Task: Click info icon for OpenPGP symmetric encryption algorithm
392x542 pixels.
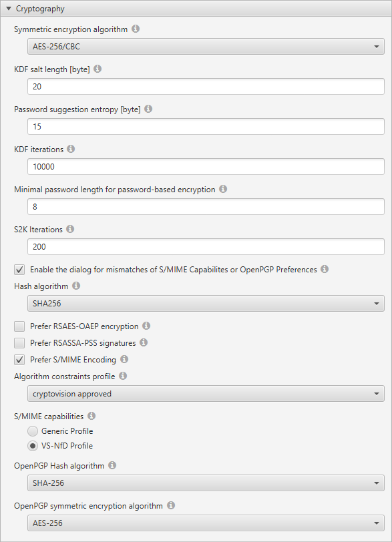Action: click(x=171, y=505)
